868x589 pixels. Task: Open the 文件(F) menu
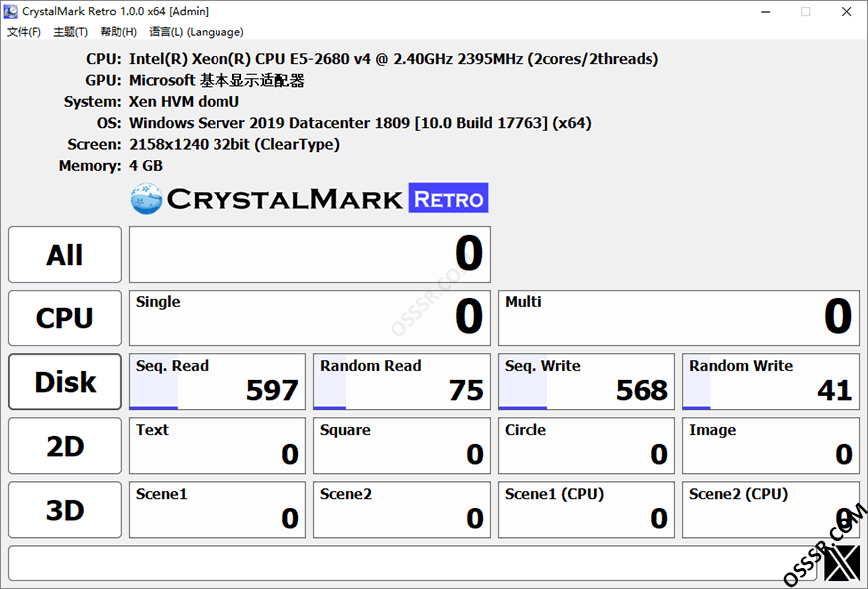tap(23, 32)
